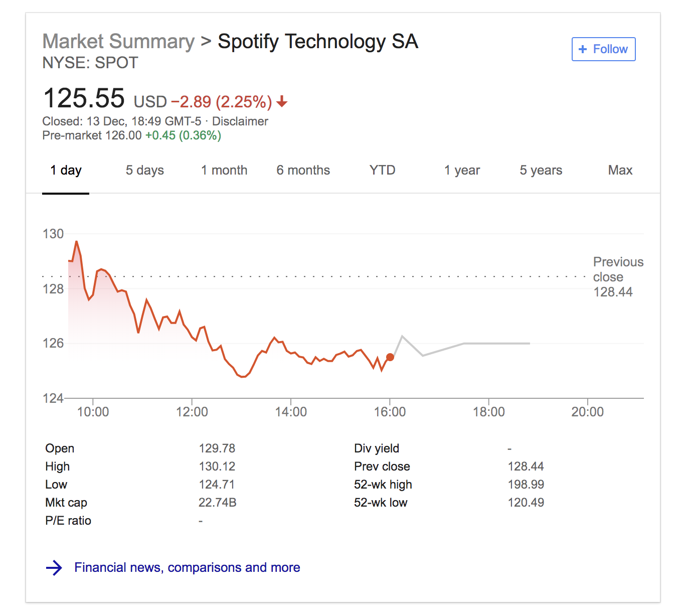This screenshot has width=685, height=616.
Task: Show the Max chart range
Action: [x=620, y=171]
